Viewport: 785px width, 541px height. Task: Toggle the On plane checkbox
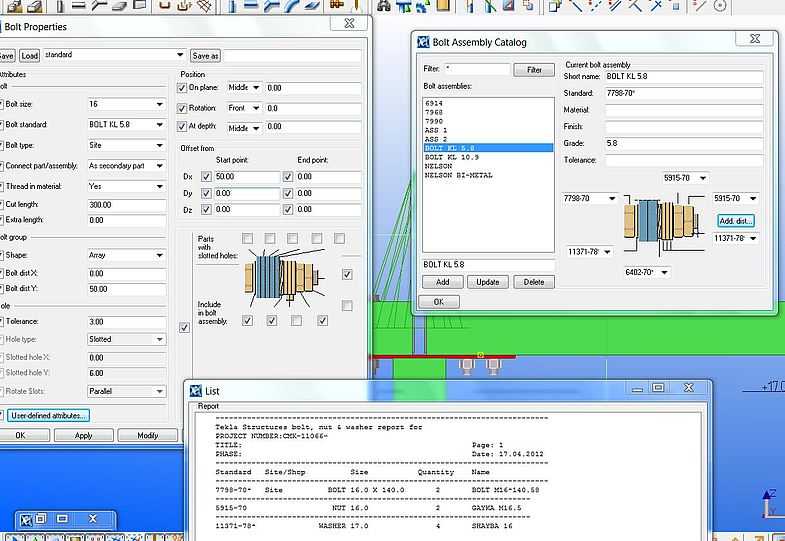pos(182,88)
